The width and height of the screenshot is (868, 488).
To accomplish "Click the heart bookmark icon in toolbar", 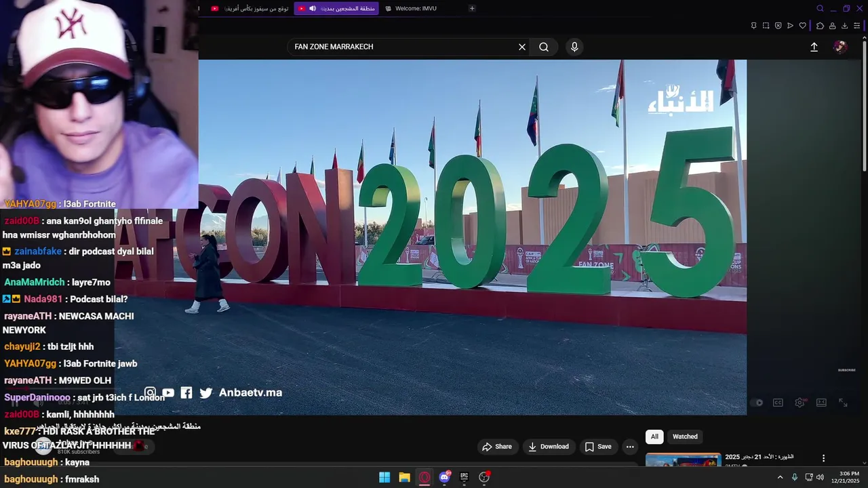I will (802, 26).
